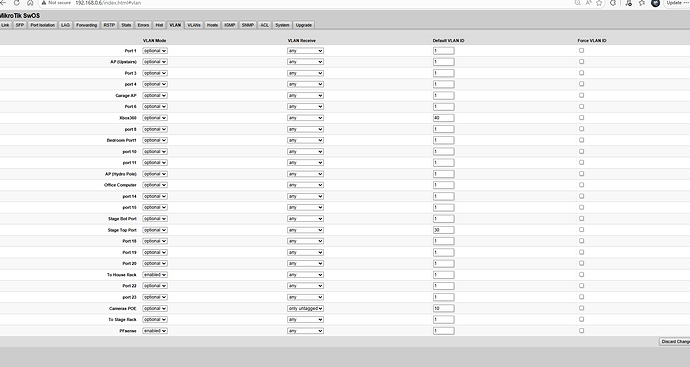
Task: Open VLAN Mode dropdown for Port 1
Action: [x=155, y=51]
